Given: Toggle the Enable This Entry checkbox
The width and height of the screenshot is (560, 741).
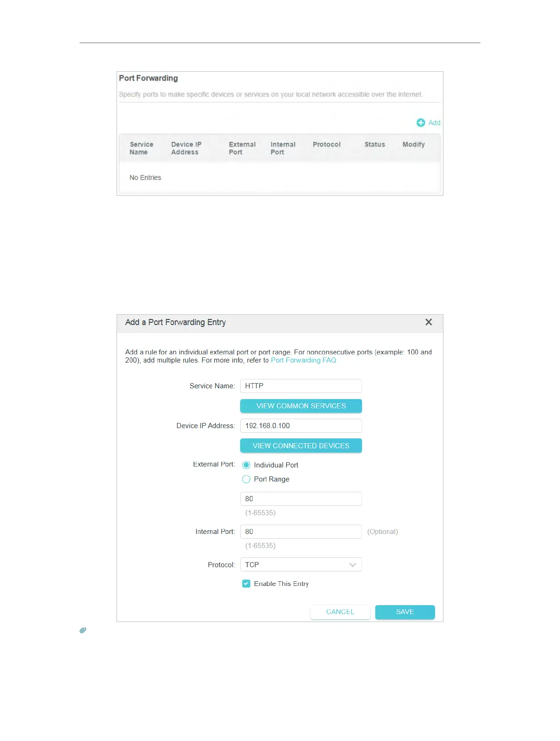Looking at the screenshot, I should tap(246, 584).
